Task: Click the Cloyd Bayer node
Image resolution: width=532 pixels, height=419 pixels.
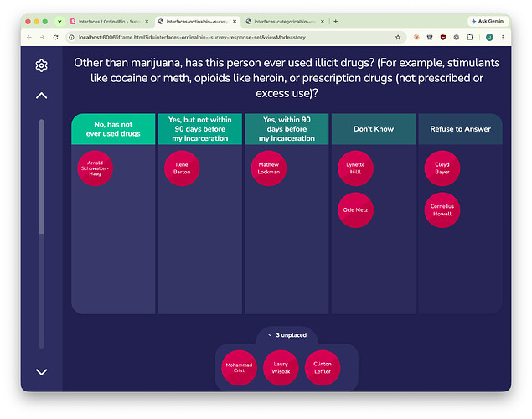Action: click(x=442, y=168)
